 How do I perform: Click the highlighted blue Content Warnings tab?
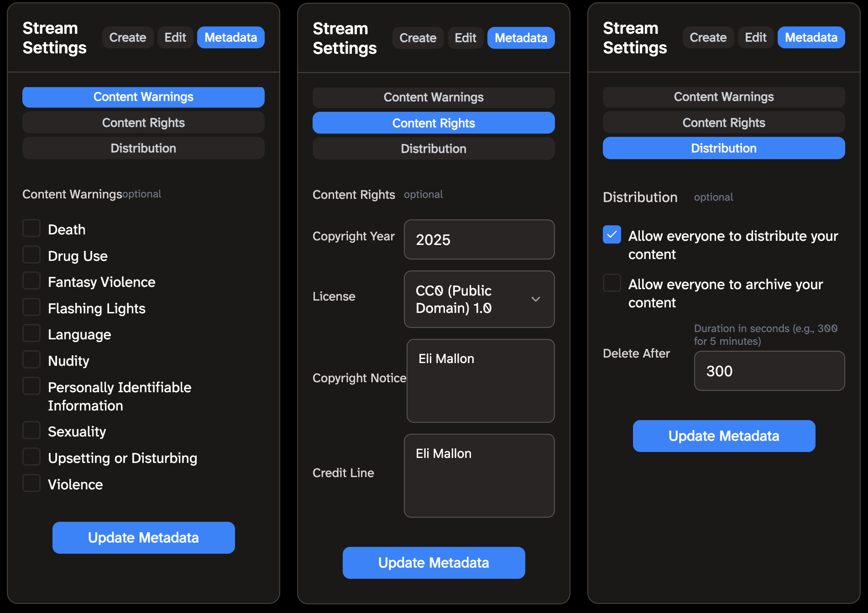pyautogui.click(x=143, y=97)
